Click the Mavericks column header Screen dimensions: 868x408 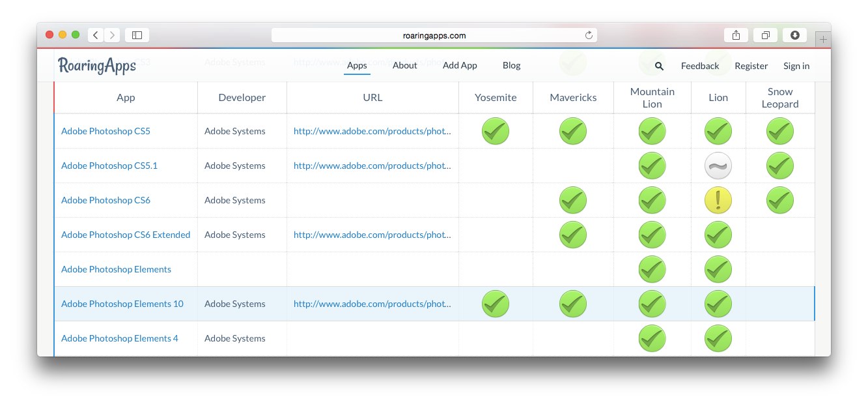pyautogui.click(x=573, y=98)
